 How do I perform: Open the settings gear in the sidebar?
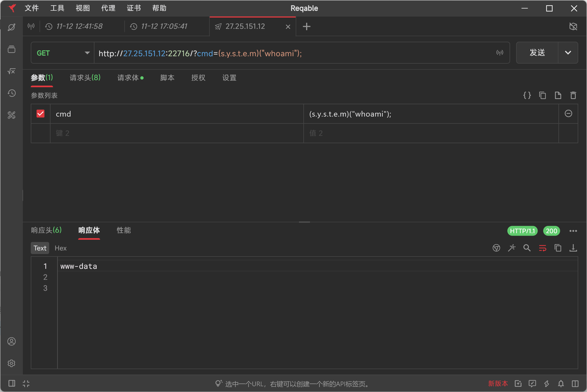click(12, 363)
